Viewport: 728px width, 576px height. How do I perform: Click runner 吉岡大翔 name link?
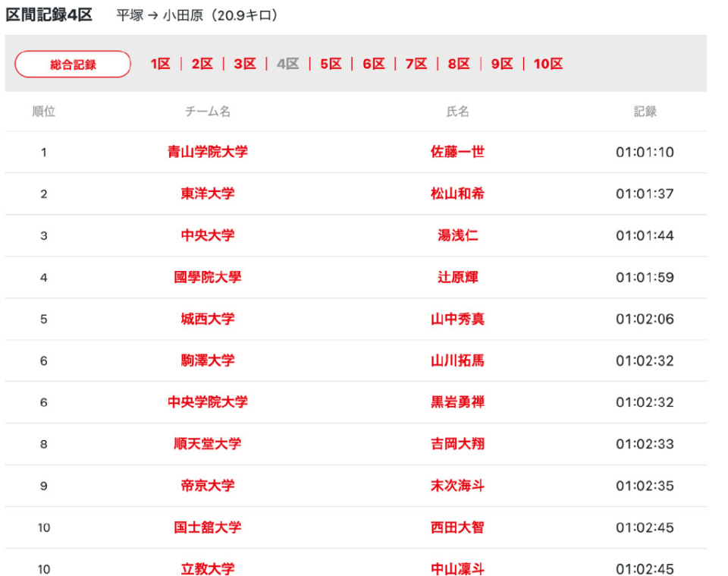(x=458, y=444)
